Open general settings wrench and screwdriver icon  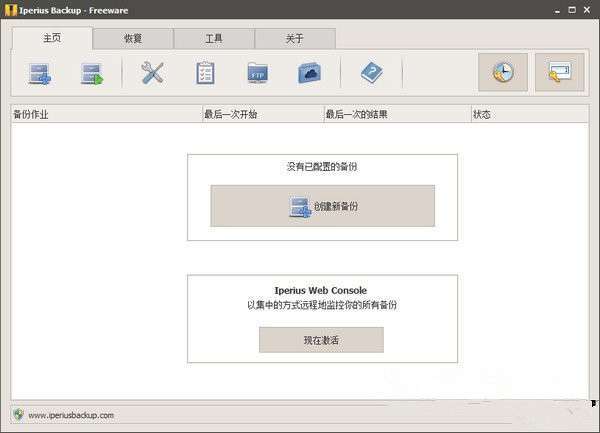point(152,73)
